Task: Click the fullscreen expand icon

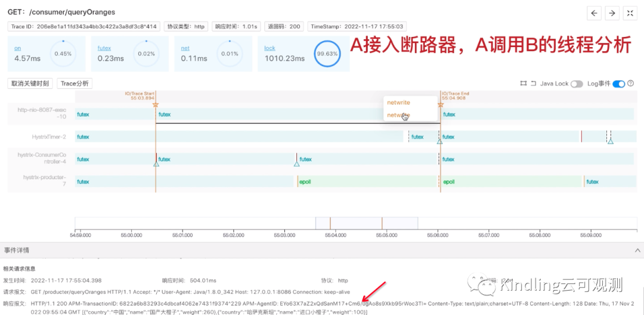Action: [x=630, y=13]
